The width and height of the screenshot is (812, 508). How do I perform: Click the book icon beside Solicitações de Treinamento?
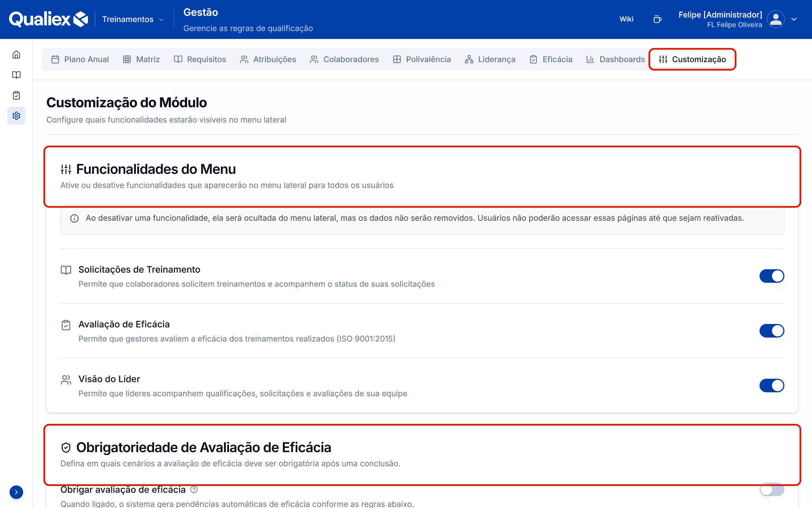66,270
